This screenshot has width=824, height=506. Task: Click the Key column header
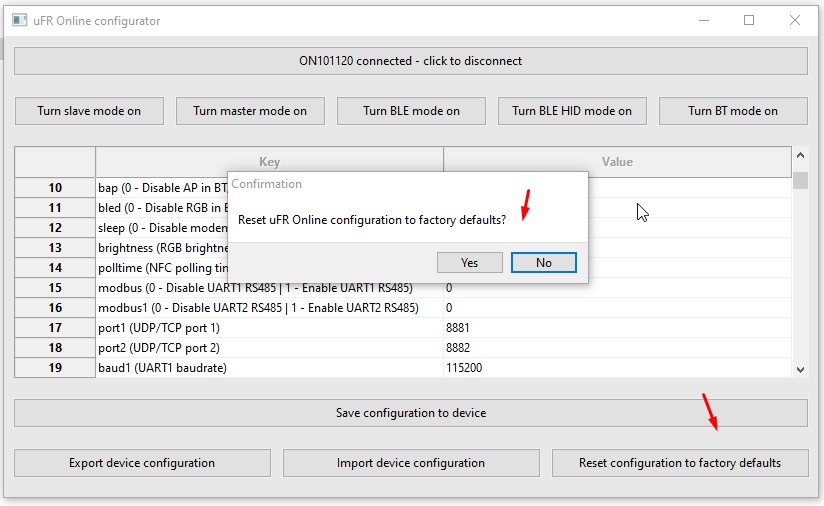270,162
